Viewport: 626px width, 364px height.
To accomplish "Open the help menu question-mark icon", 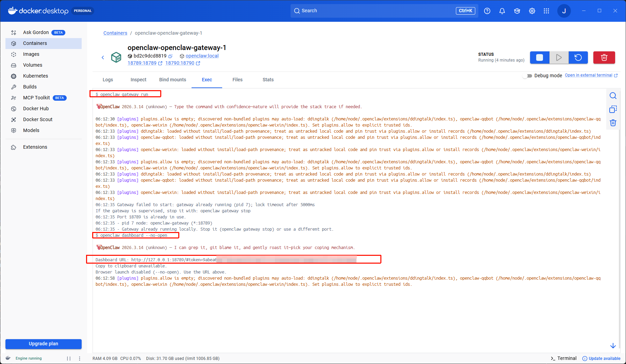I will coord(487,11).
